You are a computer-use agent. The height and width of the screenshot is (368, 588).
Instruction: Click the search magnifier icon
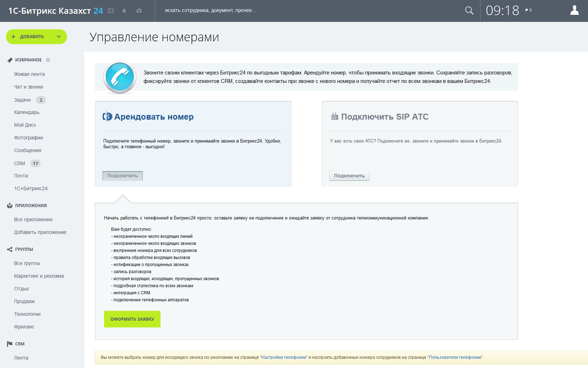pos(469,11)
